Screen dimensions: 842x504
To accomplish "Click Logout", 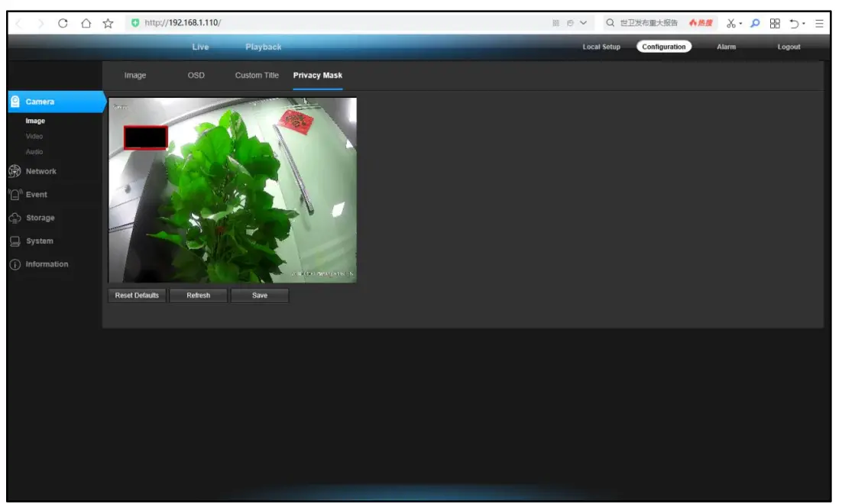I will point(789,47).
